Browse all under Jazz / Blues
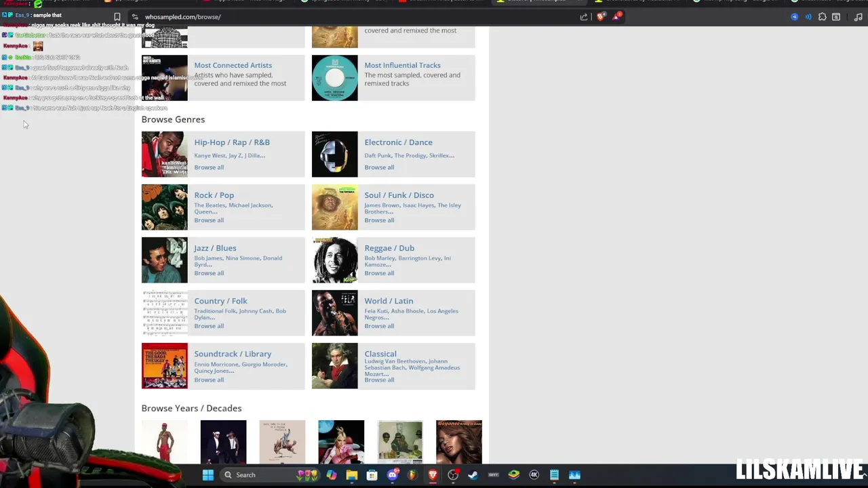Image resolution: width=868 pixels, height=488 pixels. 209,273
